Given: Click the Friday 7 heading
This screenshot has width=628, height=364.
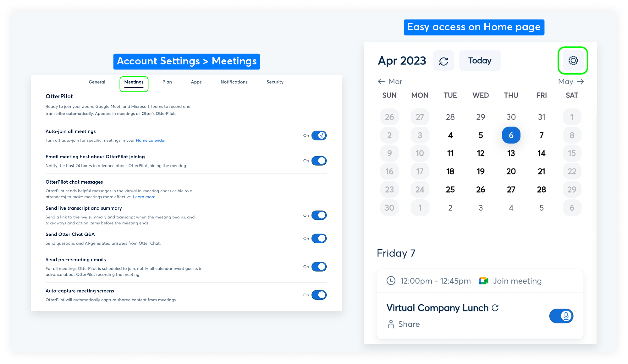Looking at the screenshot, I should 396,253.
